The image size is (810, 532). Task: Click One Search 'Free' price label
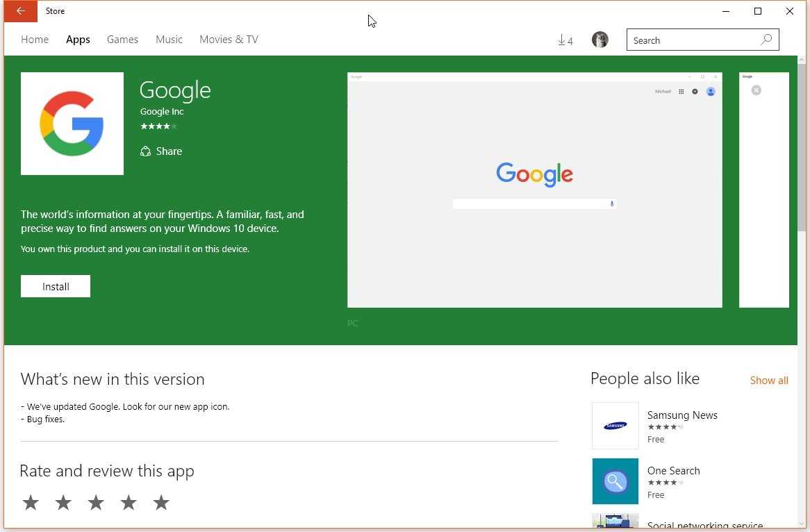click(656, 494)
